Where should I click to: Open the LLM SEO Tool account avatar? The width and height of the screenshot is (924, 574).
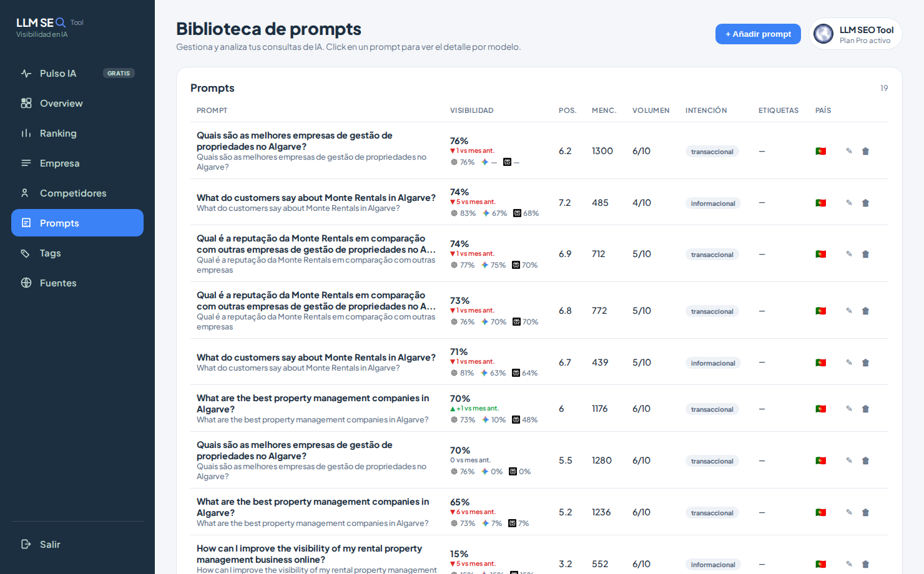823,34
